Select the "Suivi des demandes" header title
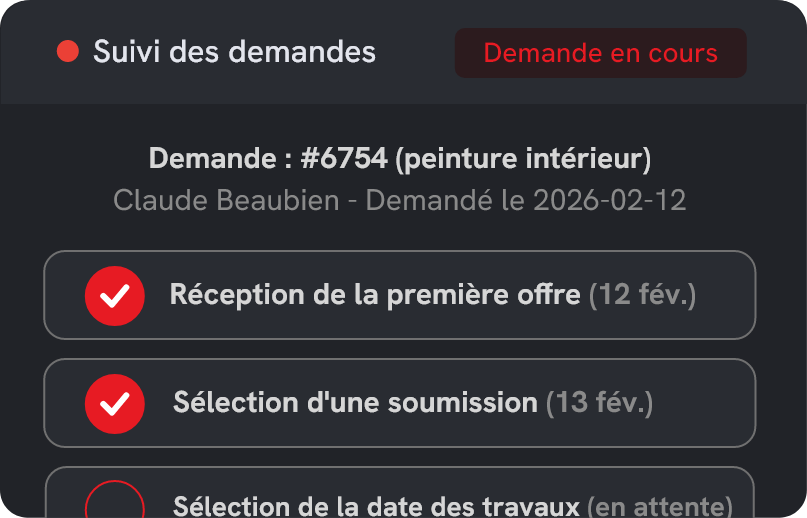The image size is (807, 518). pos(234,52)
